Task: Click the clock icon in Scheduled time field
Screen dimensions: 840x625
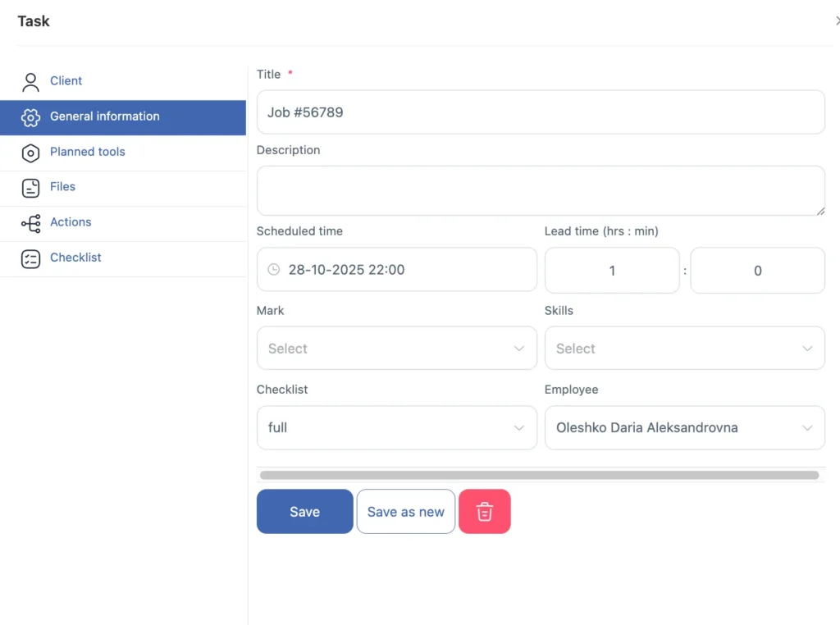Action: click(x=272, y=269)
